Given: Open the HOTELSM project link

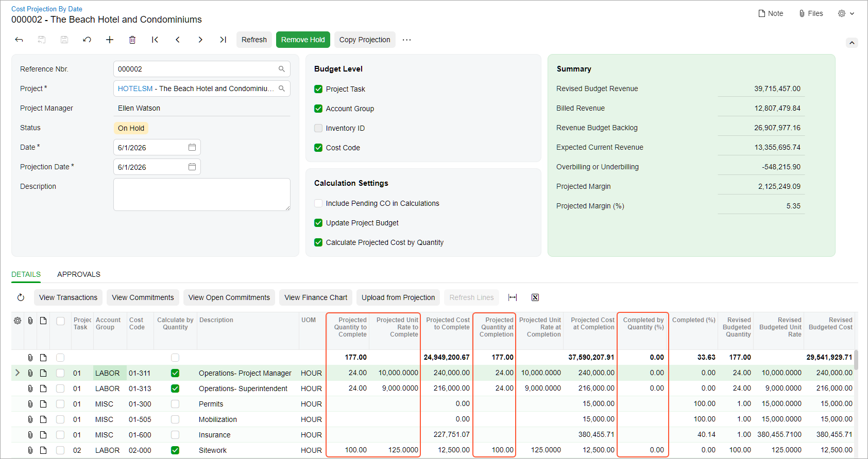Looking at the screenshot, I should click(x=135, y=89).
